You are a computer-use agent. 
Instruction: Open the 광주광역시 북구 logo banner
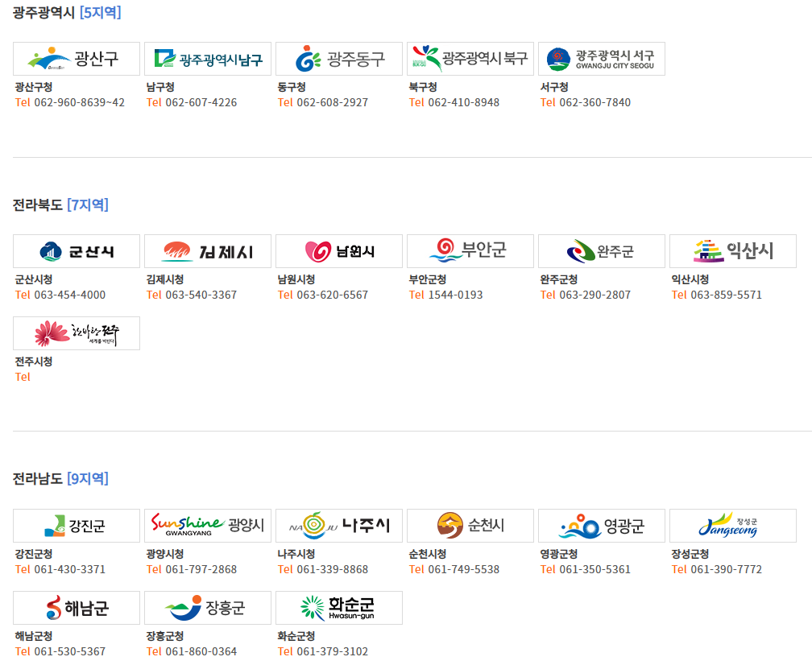point(470,59)
